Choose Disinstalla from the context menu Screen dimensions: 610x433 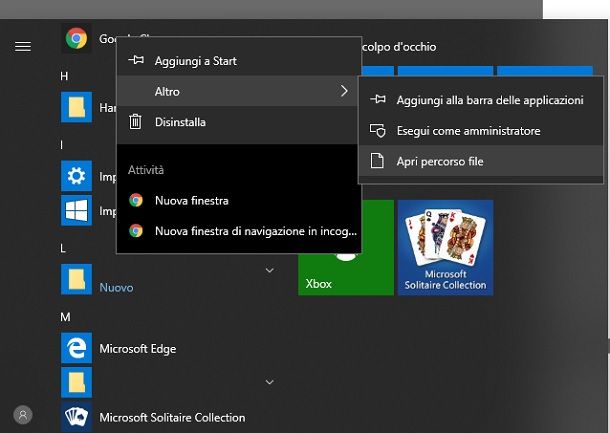(x=180, y=122)
